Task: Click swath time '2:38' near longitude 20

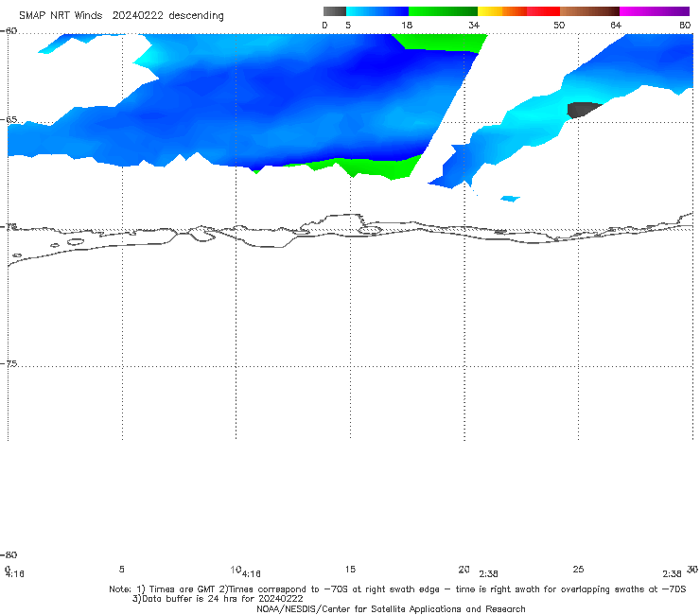Action: (488, 574)
